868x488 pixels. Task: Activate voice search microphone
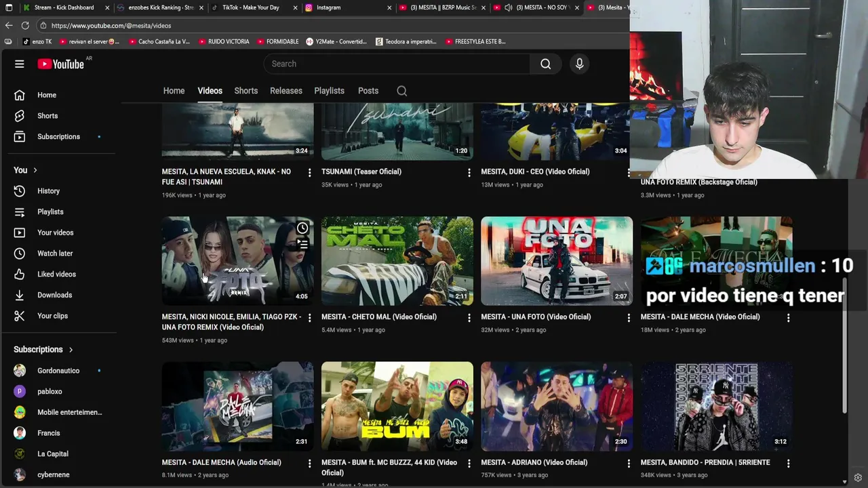point(579,64)
